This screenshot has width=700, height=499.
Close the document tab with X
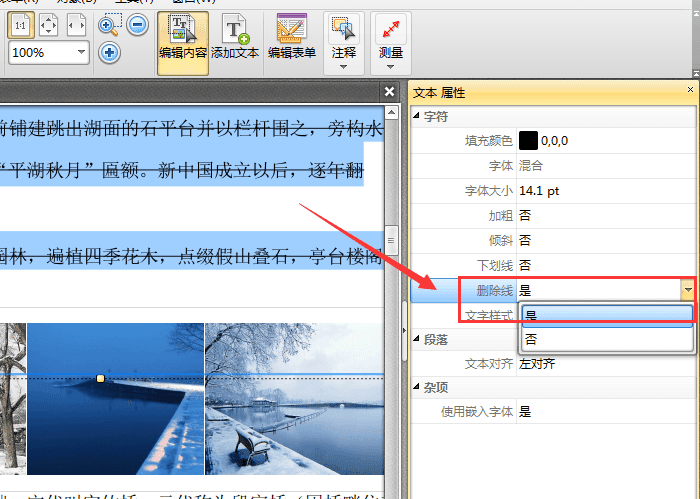(x=389, y=91)
